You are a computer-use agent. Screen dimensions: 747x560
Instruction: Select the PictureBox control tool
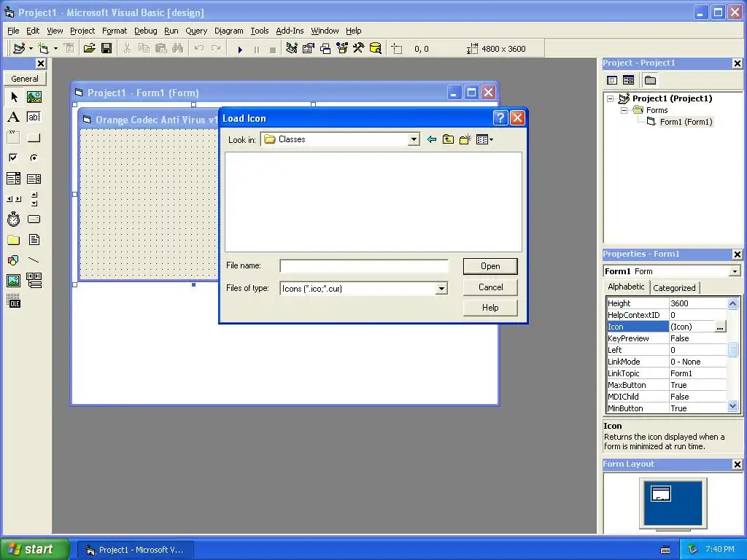click(34, 97)
